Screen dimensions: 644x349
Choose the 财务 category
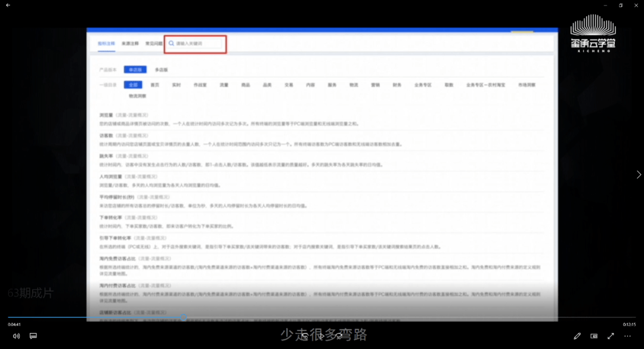click(397, 85)
